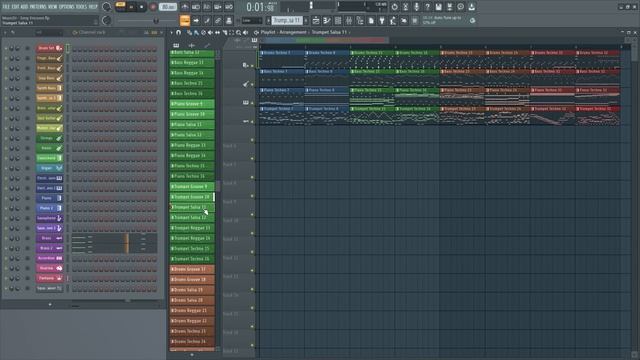Show automation tab icon in the picker panel

point(207,45)
